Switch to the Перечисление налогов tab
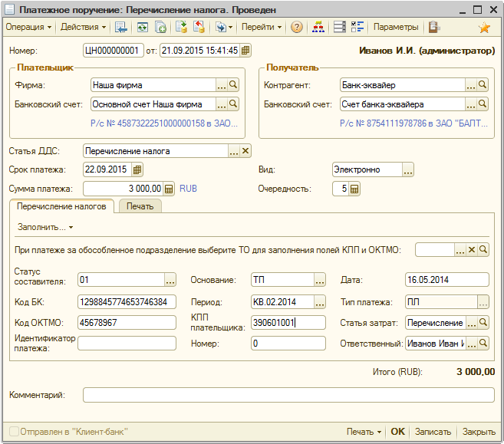Image resolution: width=504 pixels, height=444 pixels. coord(61,206)
